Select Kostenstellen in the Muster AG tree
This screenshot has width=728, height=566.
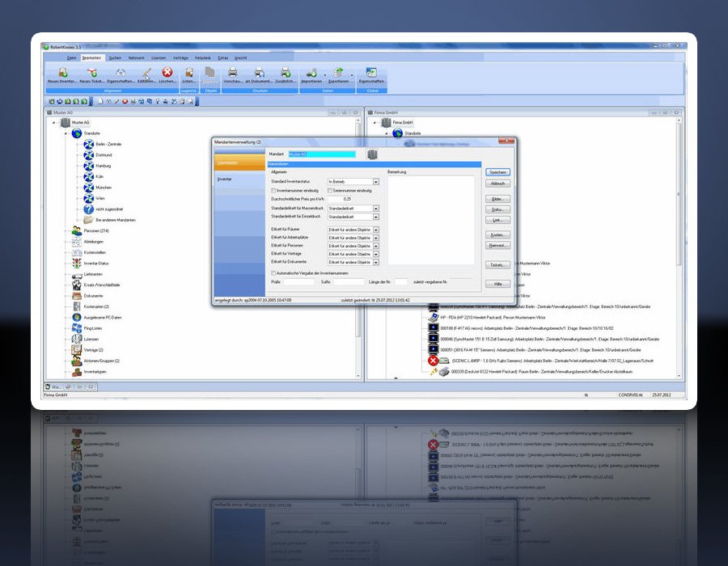(x=95, y=252)
